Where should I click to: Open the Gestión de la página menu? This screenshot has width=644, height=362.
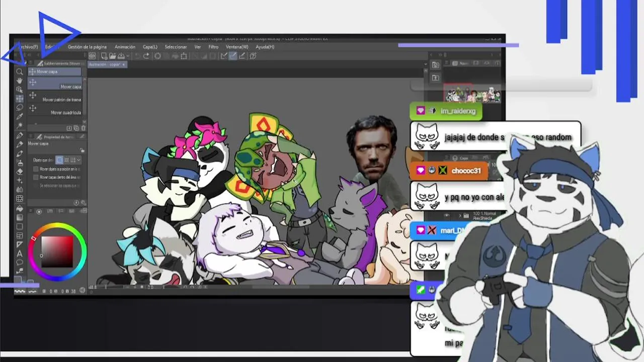click(x=87, y=47)
